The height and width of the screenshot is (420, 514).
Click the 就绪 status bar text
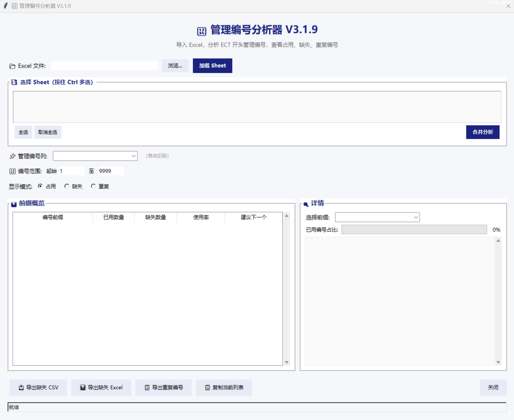pos(14,407)
